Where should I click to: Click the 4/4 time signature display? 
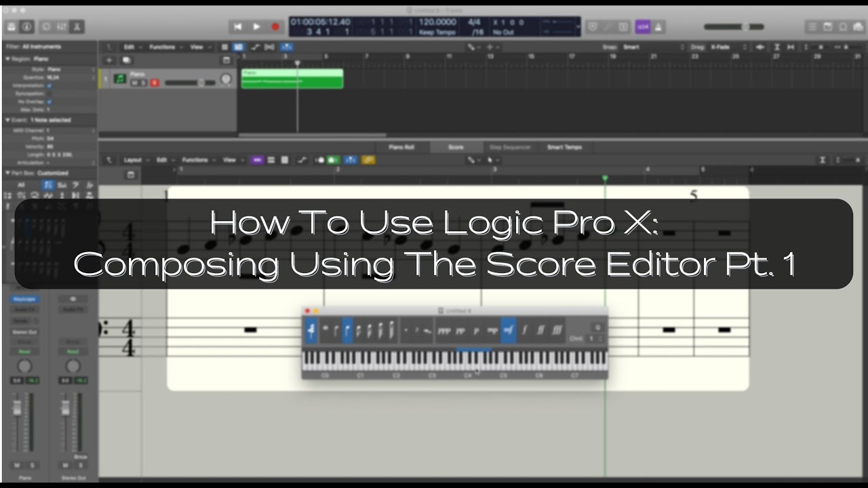(x=475, y=22)
